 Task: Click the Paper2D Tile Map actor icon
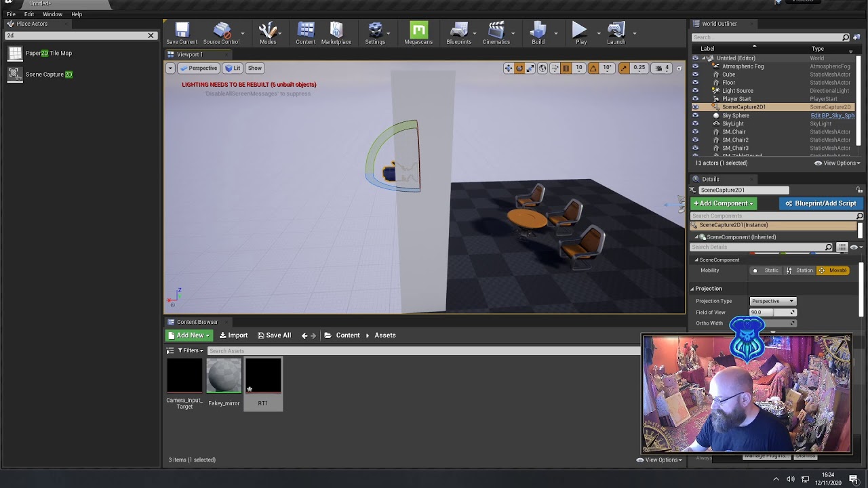click(14, 53)
